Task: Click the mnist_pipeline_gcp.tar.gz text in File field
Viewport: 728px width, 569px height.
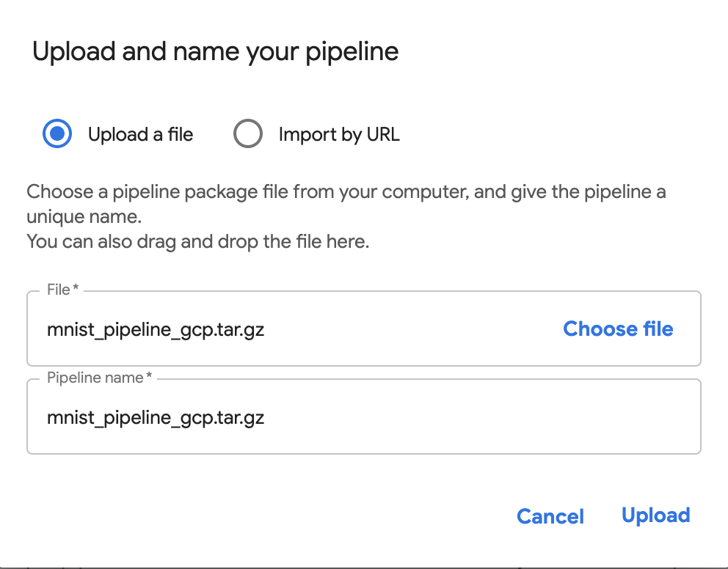Action: 156,330
